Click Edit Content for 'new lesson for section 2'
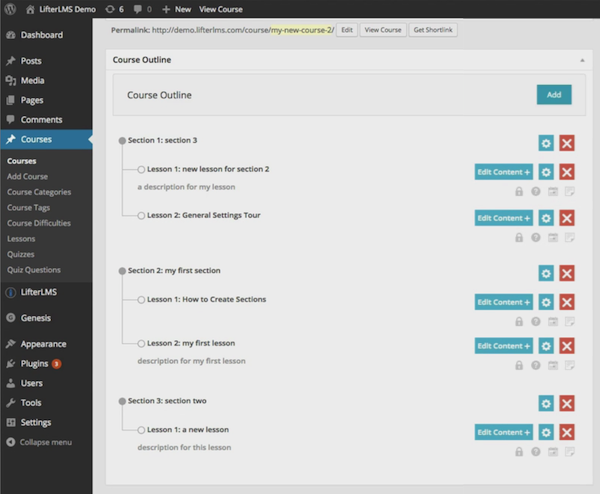The image size is (600, 494). [x=504, y=172]
